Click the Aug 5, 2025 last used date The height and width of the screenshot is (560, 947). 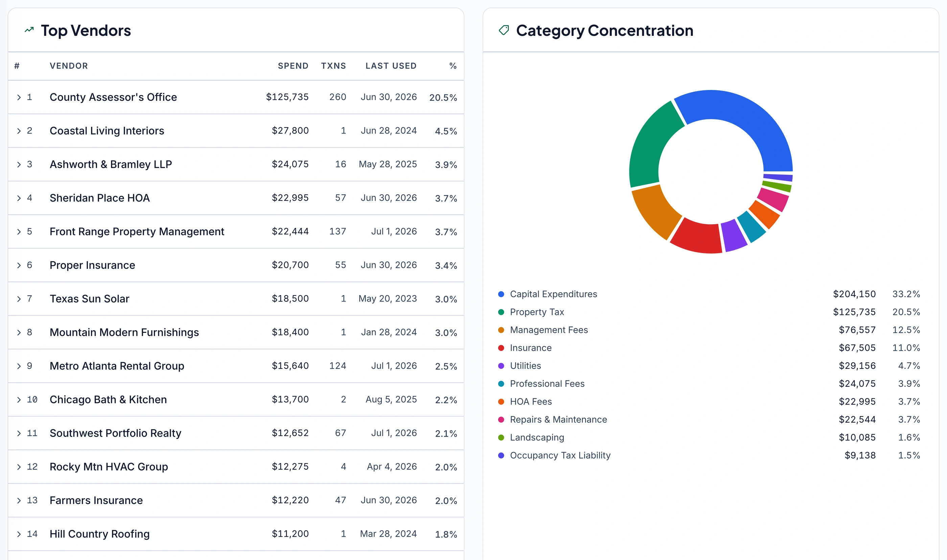point(391,400)
